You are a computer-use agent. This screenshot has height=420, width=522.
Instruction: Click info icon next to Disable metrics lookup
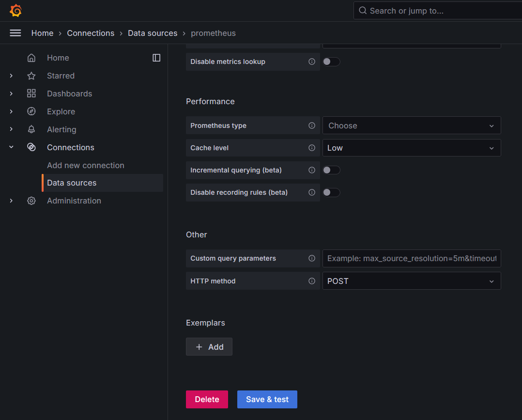click(x=312, y=62)
